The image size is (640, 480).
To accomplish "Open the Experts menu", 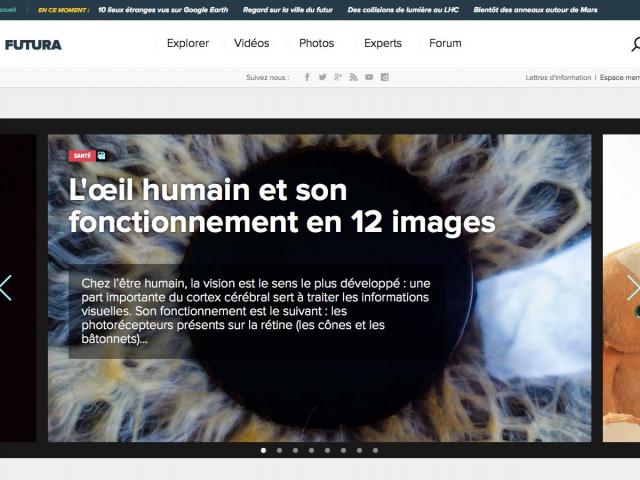I will point(383,43).
